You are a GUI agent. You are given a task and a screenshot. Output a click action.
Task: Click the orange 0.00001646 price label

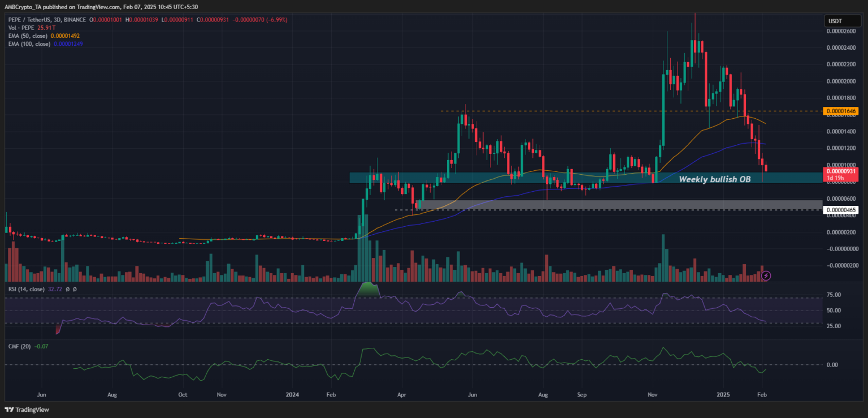click(x=842, y=111)
